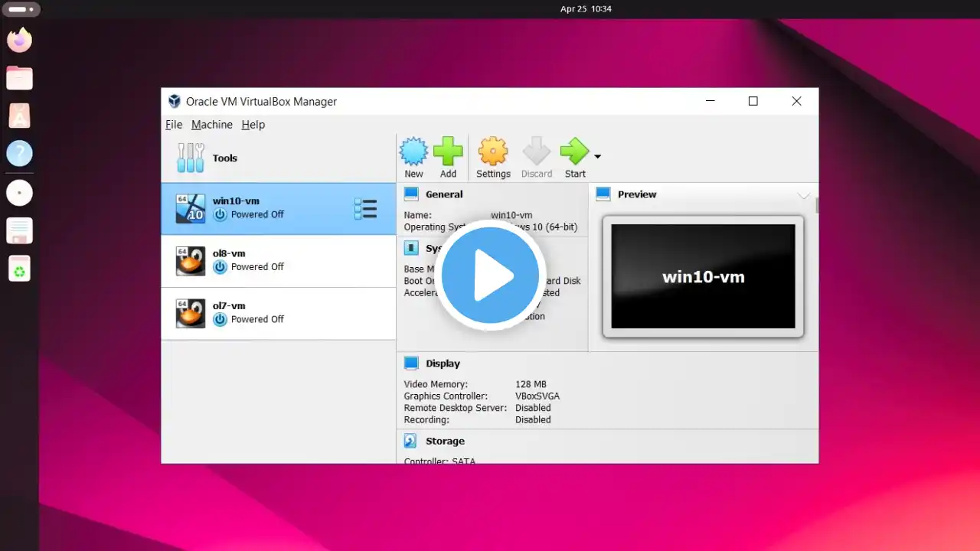Click the 'Name:' label in General

pos(418,215)
